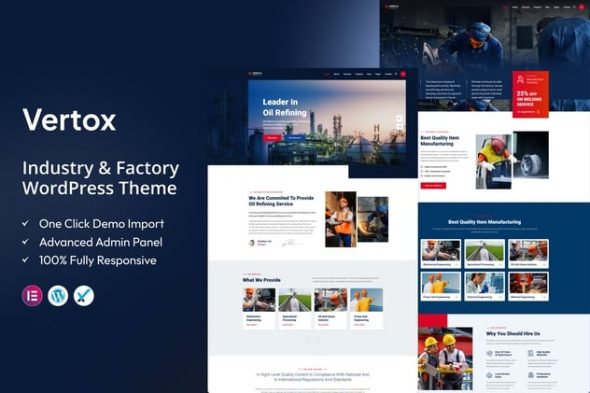Click the person icon in red welding offer box
Screen dimensions: 590x393
(x=520, y=79)
